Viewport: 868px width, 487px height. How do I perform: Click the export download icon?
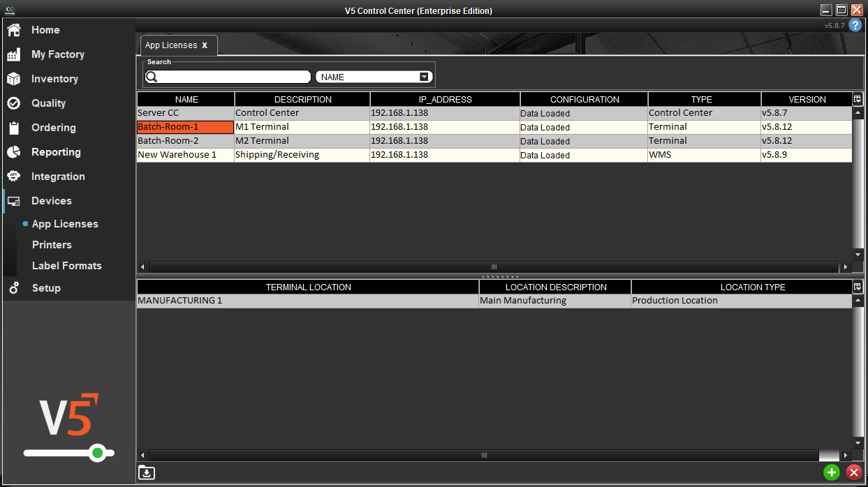click(x=147, y=472)
